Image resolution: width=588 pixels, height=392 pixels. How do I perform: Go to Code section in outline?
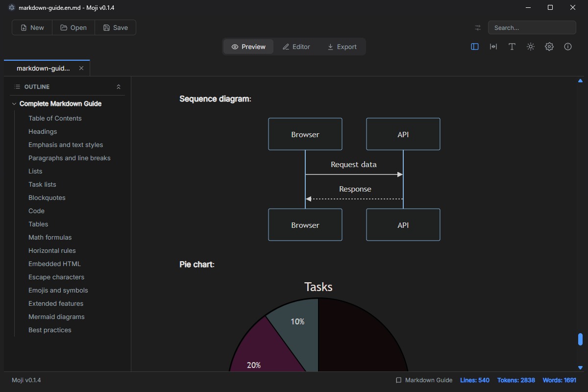click(x=36, y=211)
